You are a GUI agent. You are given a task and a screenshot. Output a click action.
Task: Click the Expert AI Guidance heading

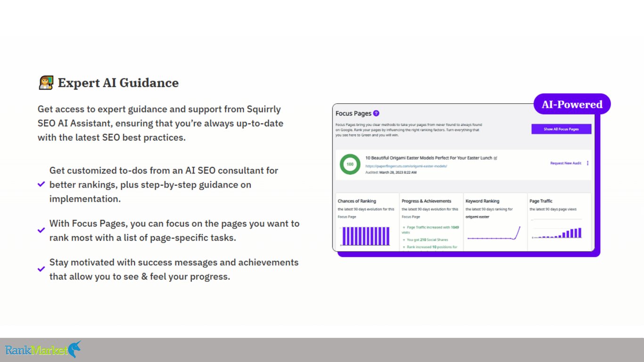(118, 83)
